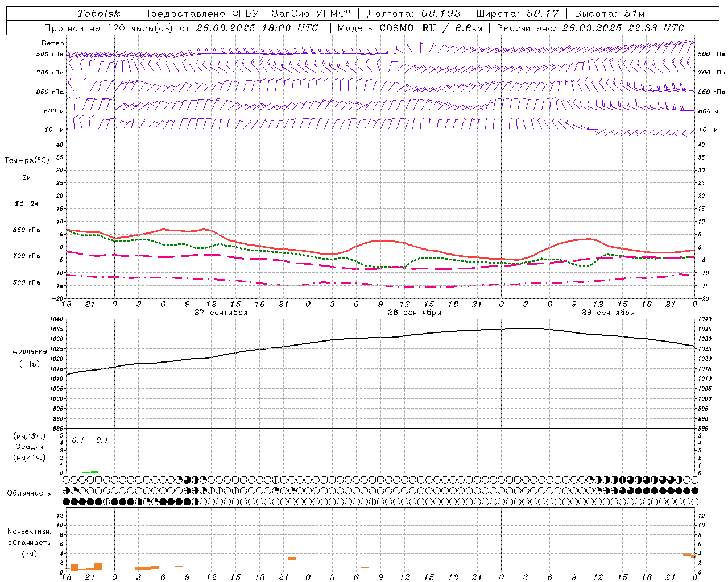Click the Широта: 58.17 value
728x582 pixels.
click(x=518, y=14)
